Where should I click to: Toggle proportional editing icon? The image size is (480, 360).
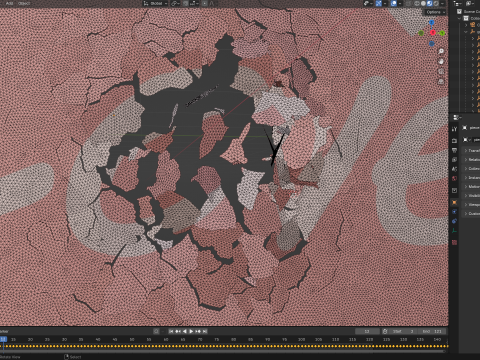205,3
